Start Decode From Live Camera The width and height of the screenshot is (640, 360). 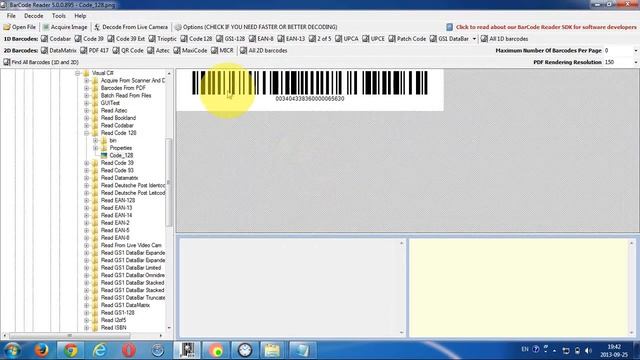pyautogui.click(x=131, y=27)
